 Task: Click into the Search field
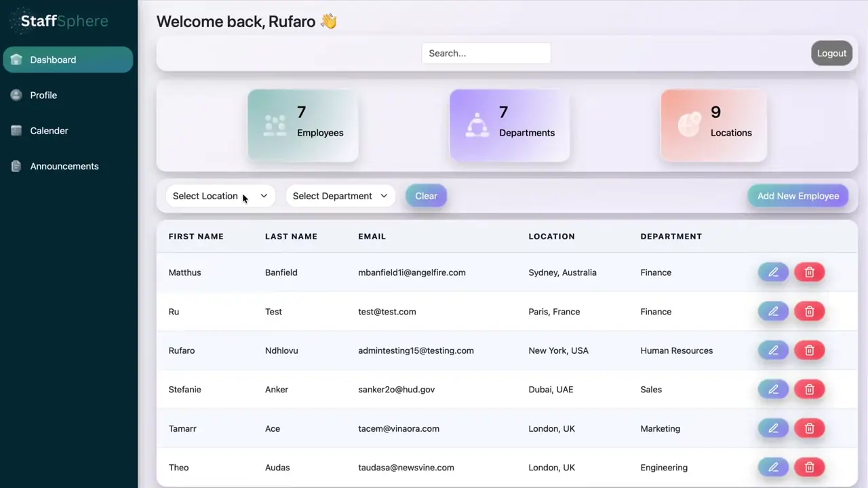tap(486, 54)
